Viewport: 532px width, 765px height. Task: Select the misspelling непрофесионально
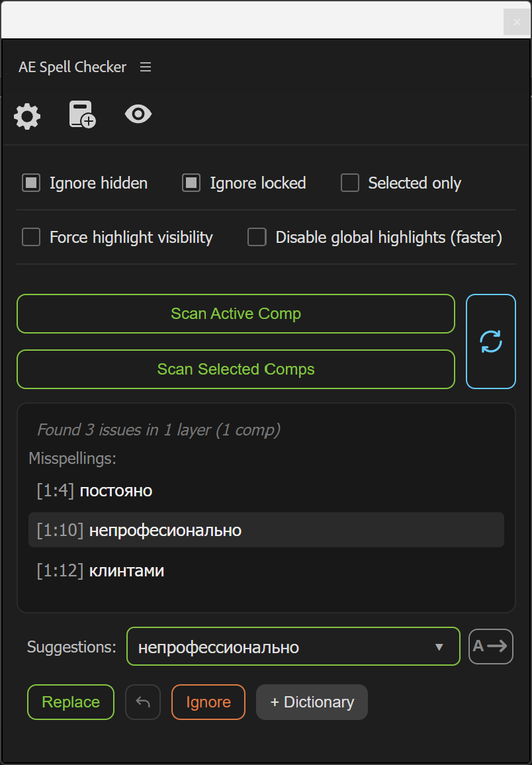(266, 530)
